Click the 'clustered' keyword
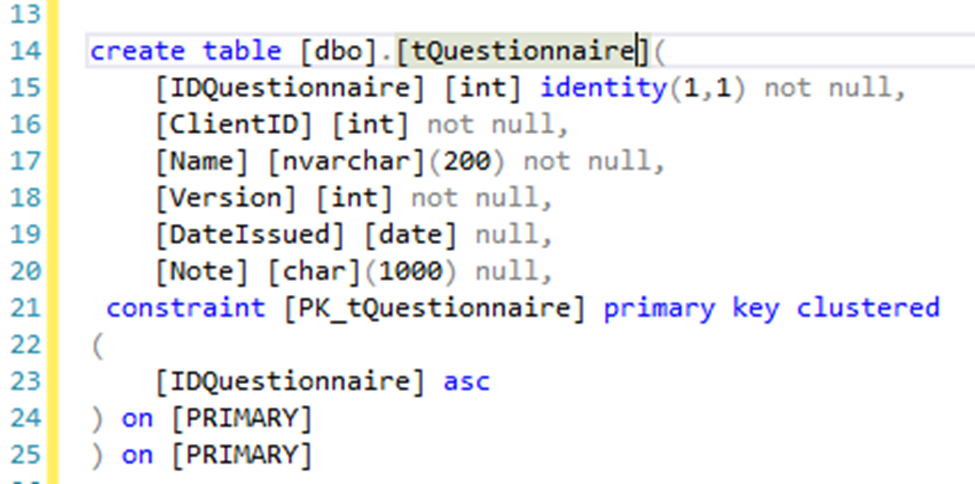This screenshot has height=484, width=975. [867, 308]
